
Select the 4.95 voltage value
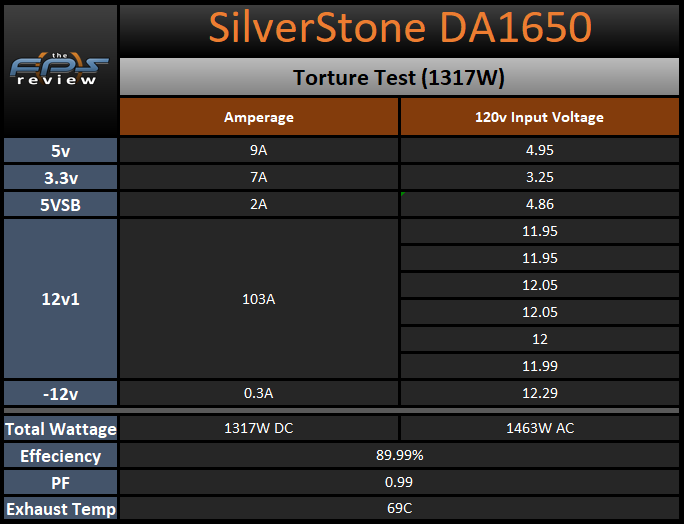pyautogui.click(x=540, y=150)
